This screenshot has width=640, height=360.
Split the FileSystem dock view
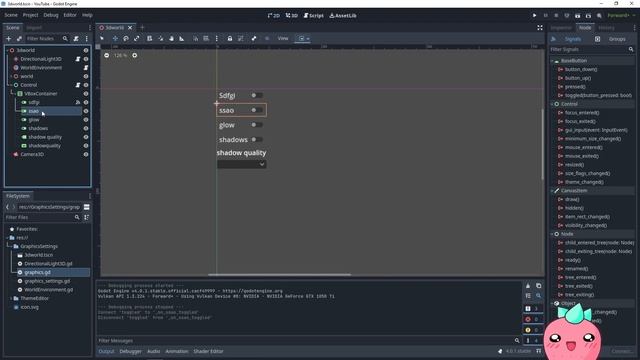point(87,207)
